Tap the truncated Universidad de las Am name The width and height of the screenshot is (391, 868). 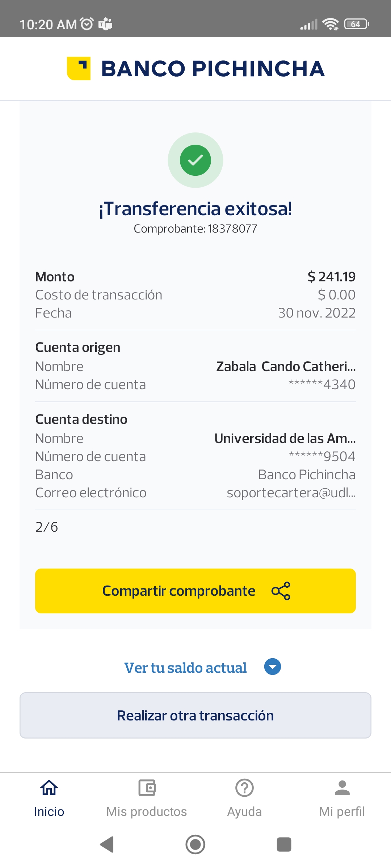pos(285,438)
